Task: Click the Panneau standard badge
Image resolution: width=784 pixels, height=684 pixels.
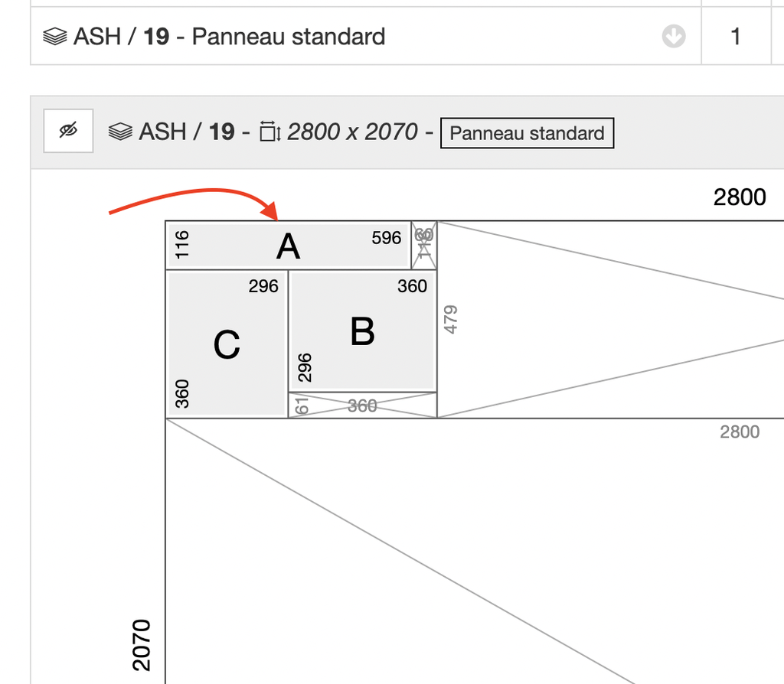Action: coord(527,133)
